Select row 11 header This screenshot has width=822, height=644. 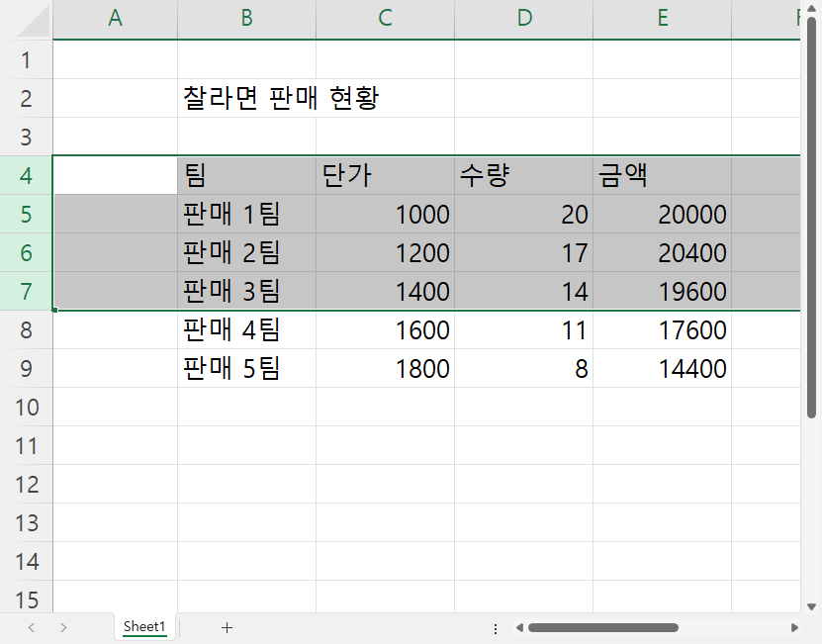pyautogui.click(x=26, y=446)
